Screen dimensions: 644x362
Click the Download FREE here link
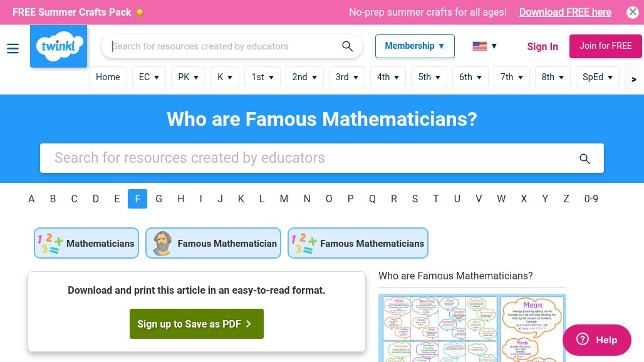pyautogui.click(x=565, y=13)
